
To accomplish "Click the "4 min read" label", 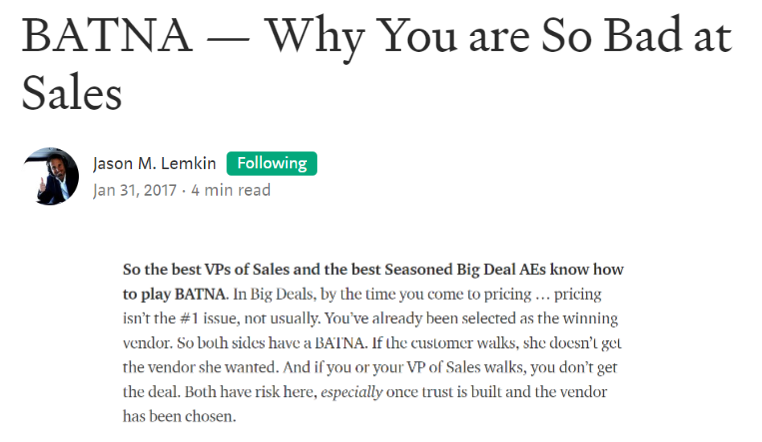I will click(231, 190).
